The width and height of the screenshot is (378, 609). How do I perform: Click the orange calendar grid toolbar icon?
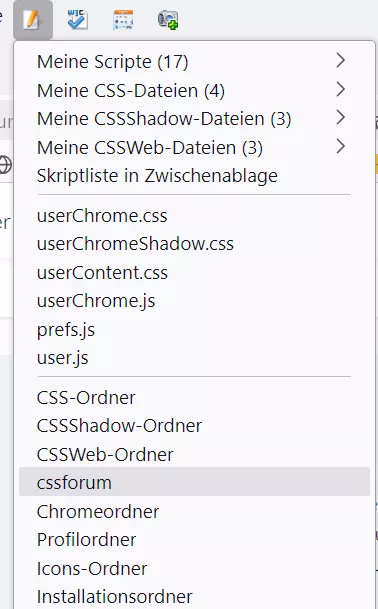(123, 20)
